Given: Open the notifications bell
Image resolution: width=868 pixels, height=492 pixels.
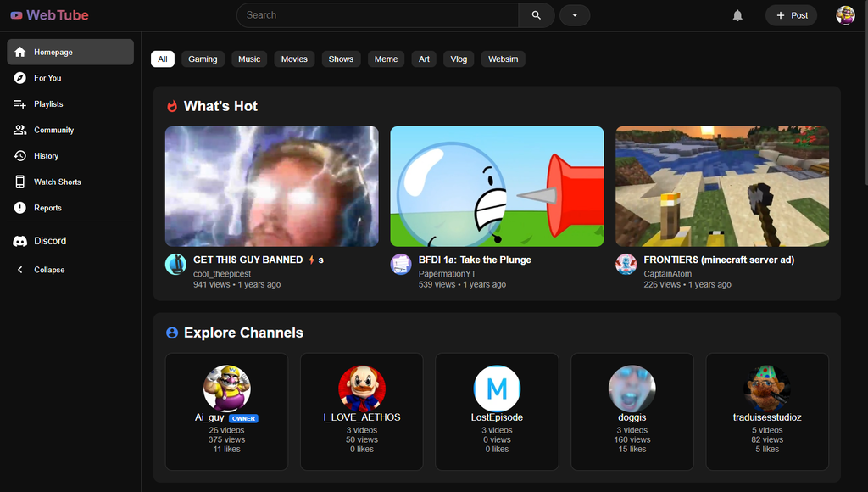Looking at the screenshot, I should point(737,15).
